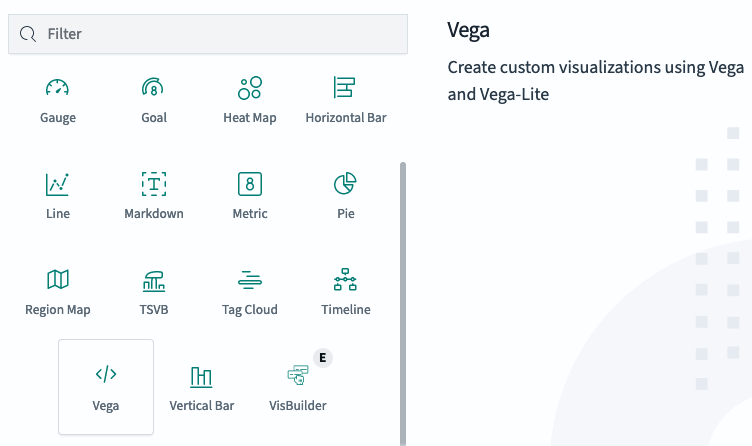Select the Gauge visualization icon
752x446 pixels.
58,88
